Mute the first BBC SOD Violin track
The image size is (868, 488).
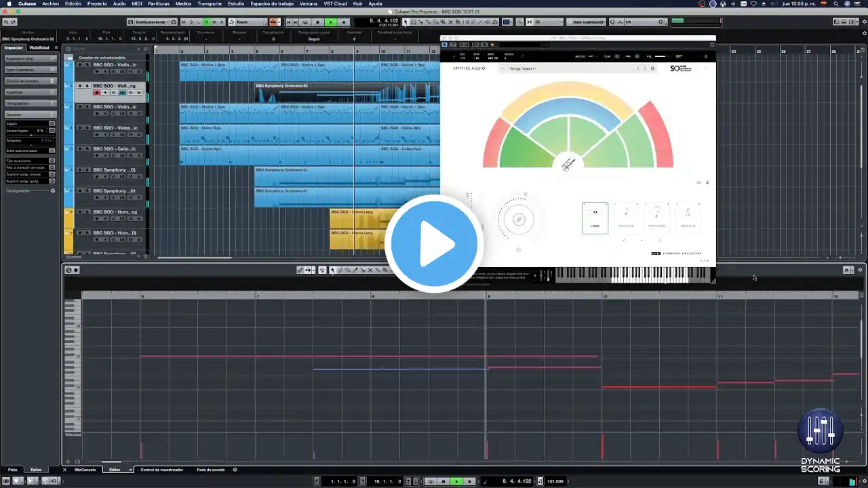pos(79,65)
